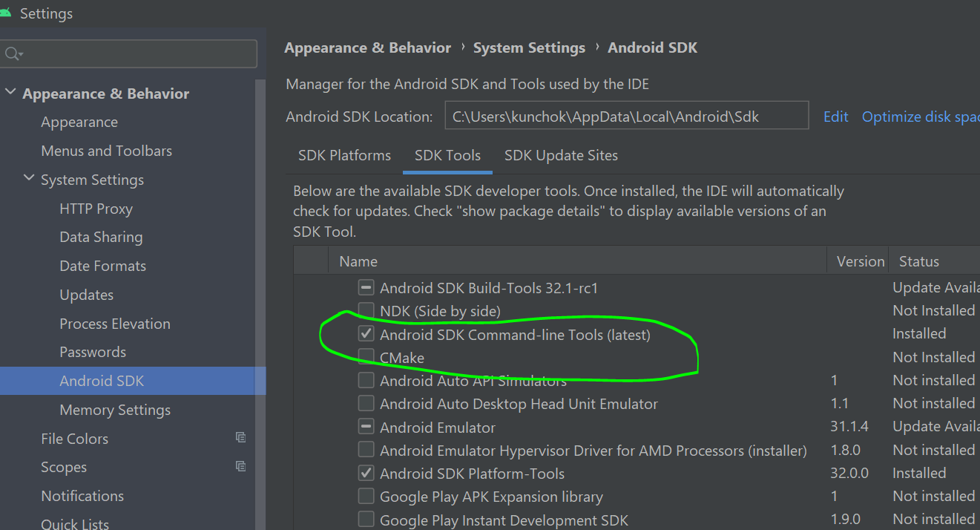This screenshot has width=980, height=530.
Task: Click the Edit link for SDK location
Action: (x=835, y=117)
